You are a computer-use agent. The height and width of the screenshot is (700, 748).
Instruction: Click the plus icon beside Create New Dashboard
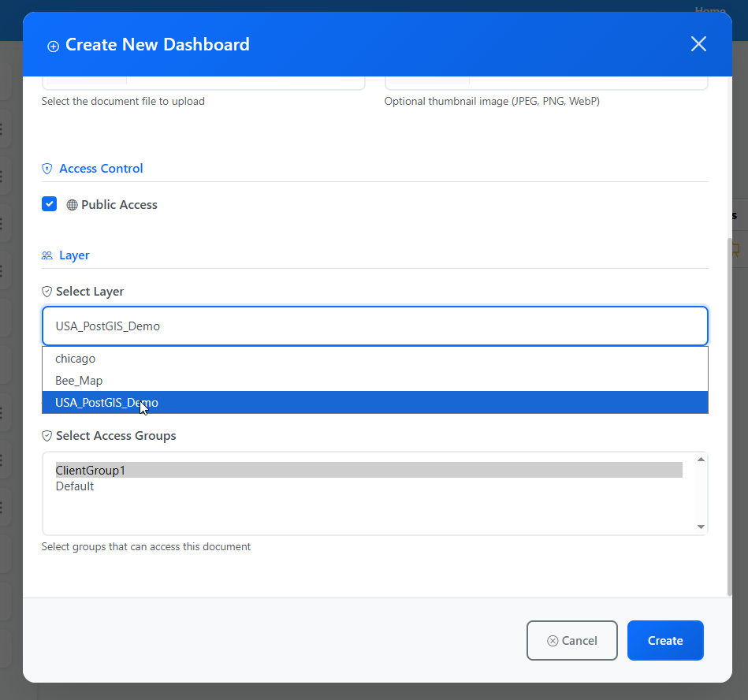pos(53,46)
